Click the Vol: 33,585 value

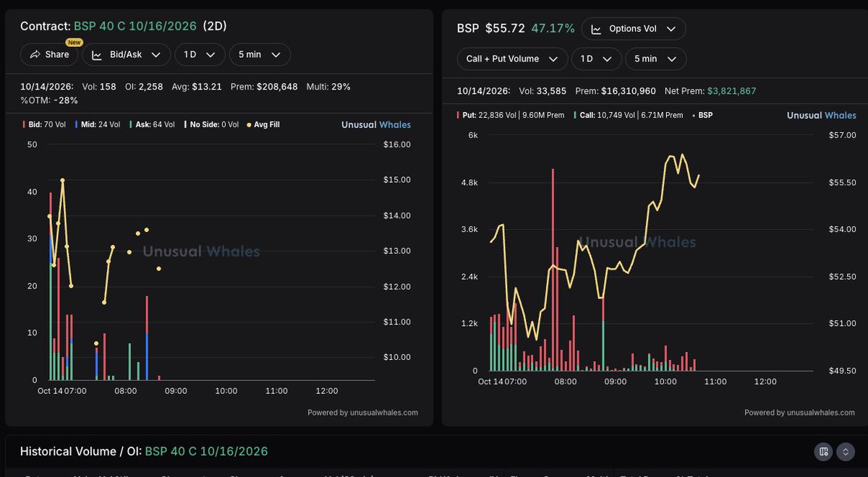(544, 91)
